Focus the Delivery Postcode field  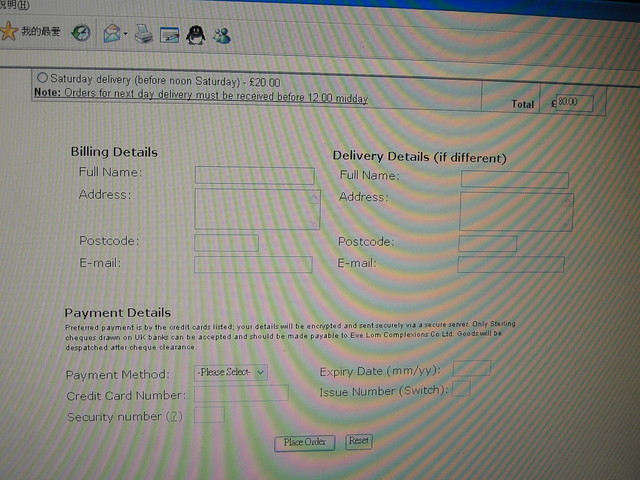click(x=487, y=244)
